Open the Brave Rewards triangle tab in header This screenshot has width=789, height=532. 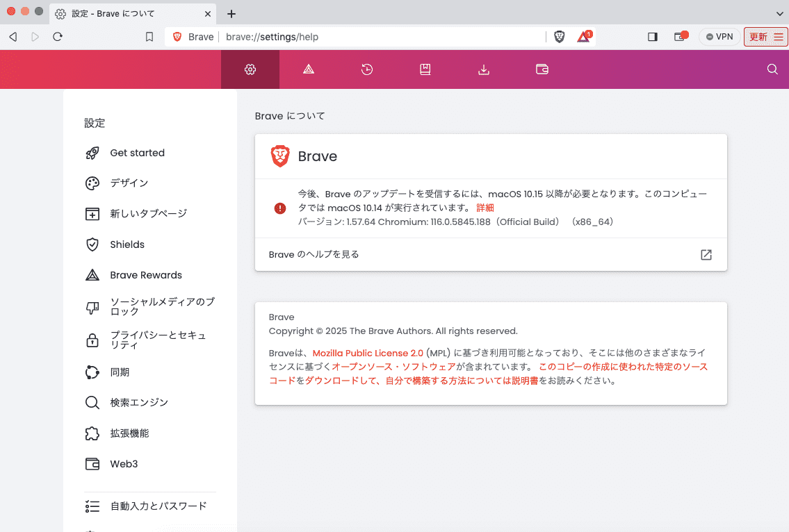309,69
